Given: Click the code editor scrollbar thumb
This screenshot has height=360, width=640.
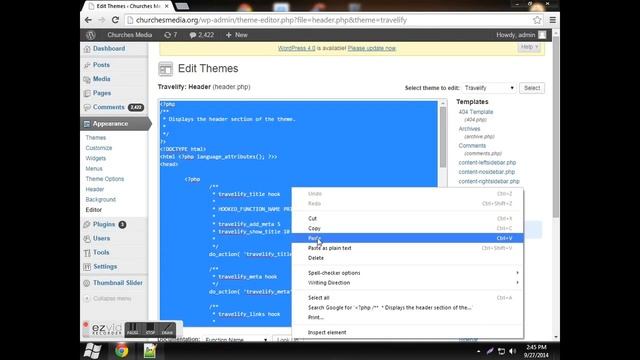Looking at the screenshot, I should click(443, 137).
